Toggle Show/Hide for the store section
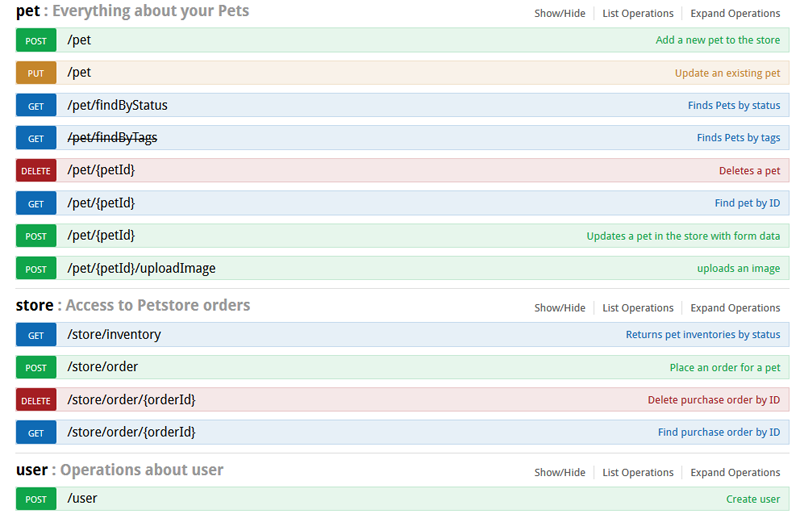Screen dimensions: 800x514 (x=560, y=308)
